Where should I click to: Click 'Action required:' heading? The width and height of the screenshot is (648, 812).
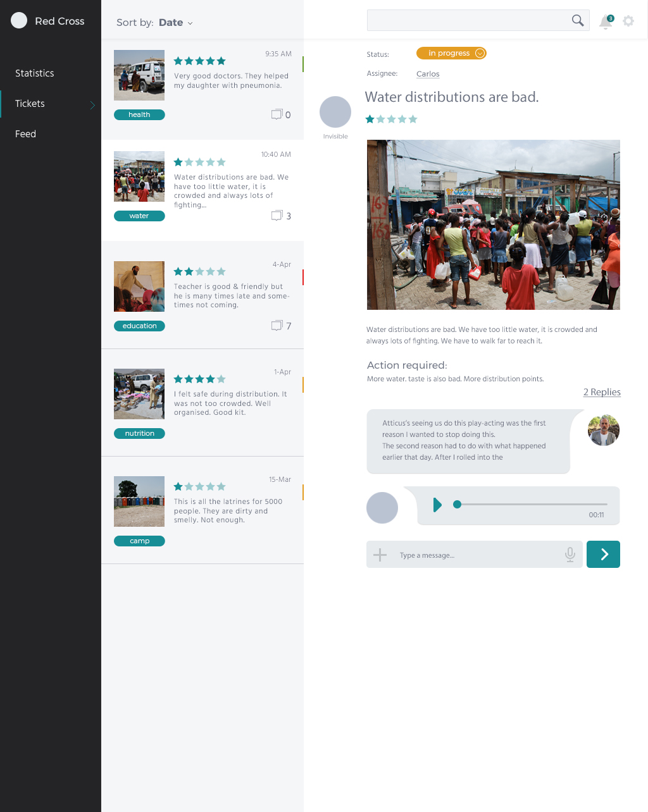407,365
